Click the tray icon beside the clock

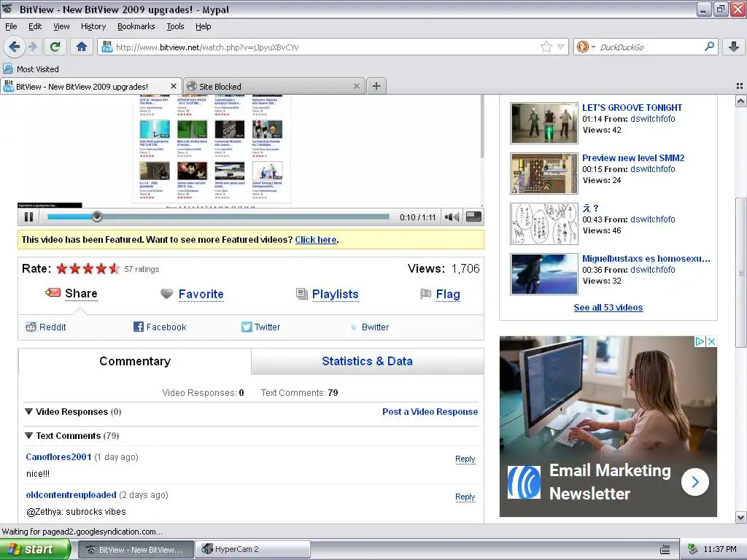(693, 549)
